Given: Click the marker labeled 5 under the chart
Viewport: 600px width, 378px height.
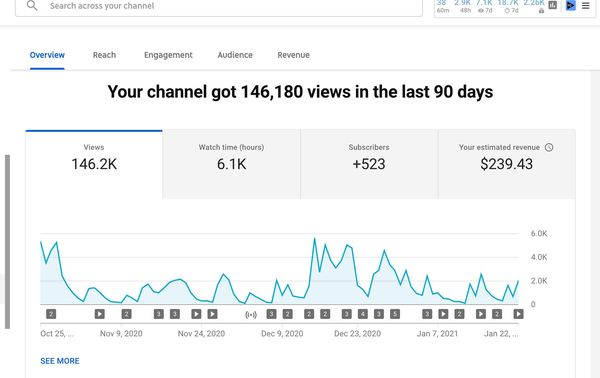Looking at the screenshot, I should [x=395, y=314].
